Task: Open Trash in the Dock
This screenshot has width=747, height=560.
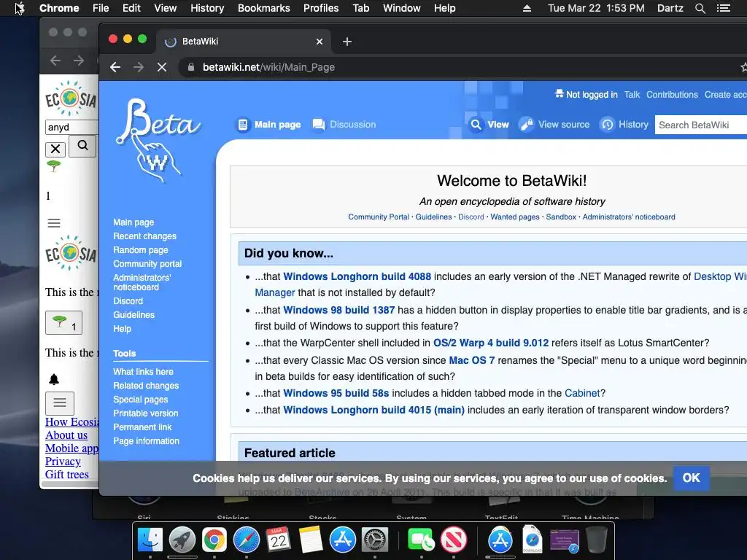Action: pos(596,540)
